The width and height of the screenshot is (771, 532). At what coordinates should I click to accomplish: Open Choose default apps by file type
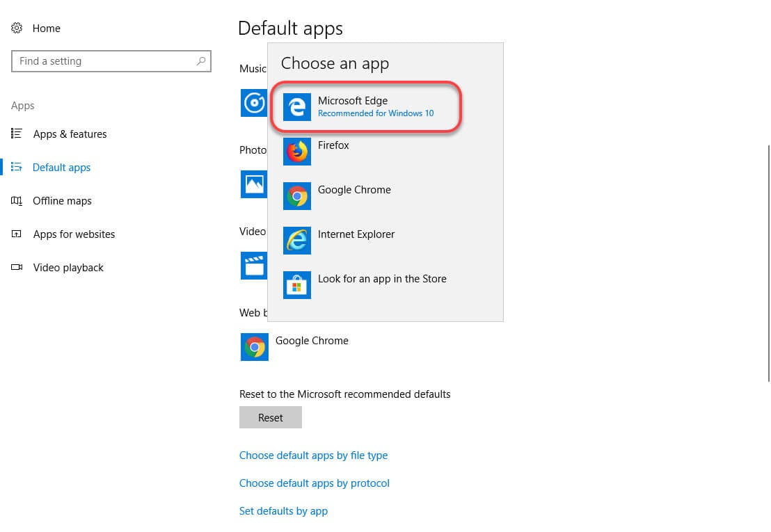pyautogui.click(x=313, y=456)
